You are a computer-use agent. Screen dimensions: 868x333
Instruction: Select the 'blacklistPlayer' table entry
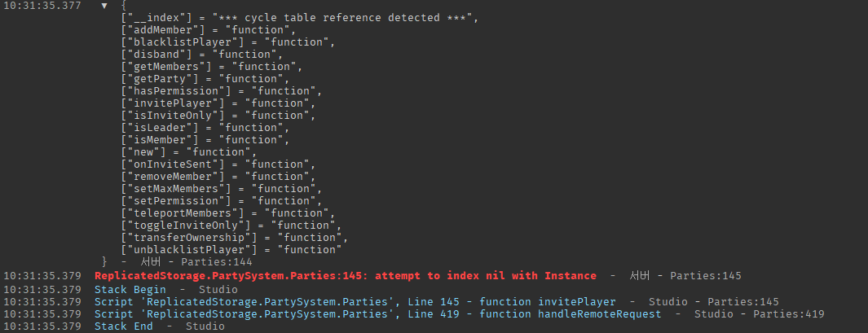coord(227,42)
